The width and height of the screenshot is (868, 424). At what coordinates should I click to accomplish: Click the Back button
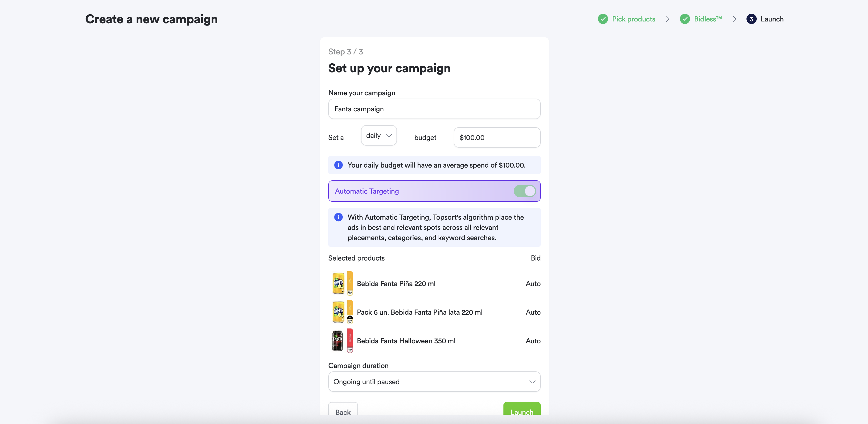coord(343,412)
